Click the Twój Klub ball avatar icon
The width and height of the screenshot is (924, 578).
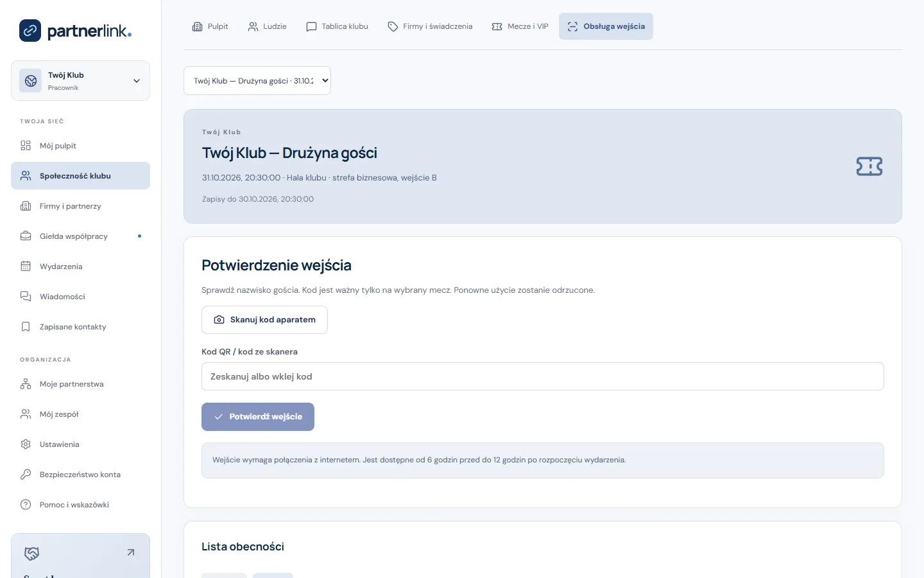(x=31, y=81)
